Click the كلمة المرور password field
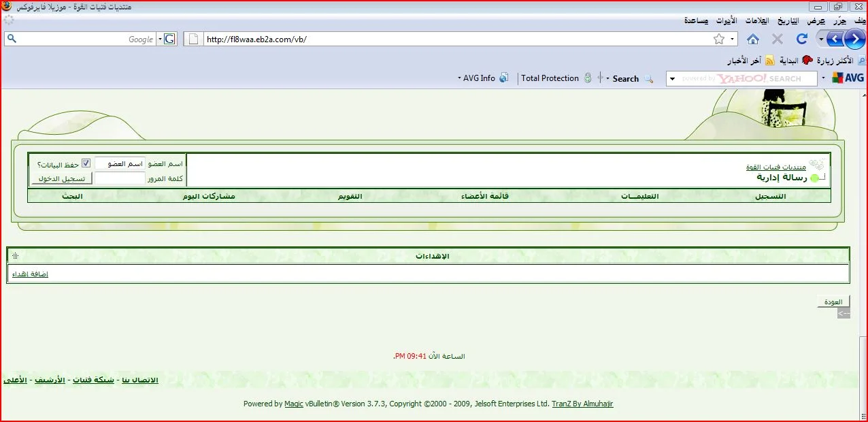 [120, 178]
